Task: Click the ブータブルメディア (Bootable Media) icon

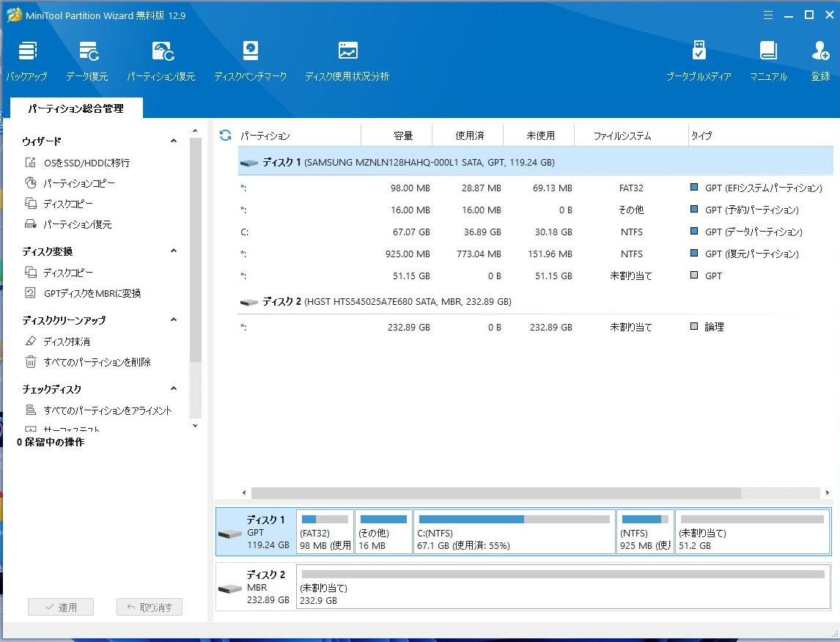Action: [x=699, y=51]
